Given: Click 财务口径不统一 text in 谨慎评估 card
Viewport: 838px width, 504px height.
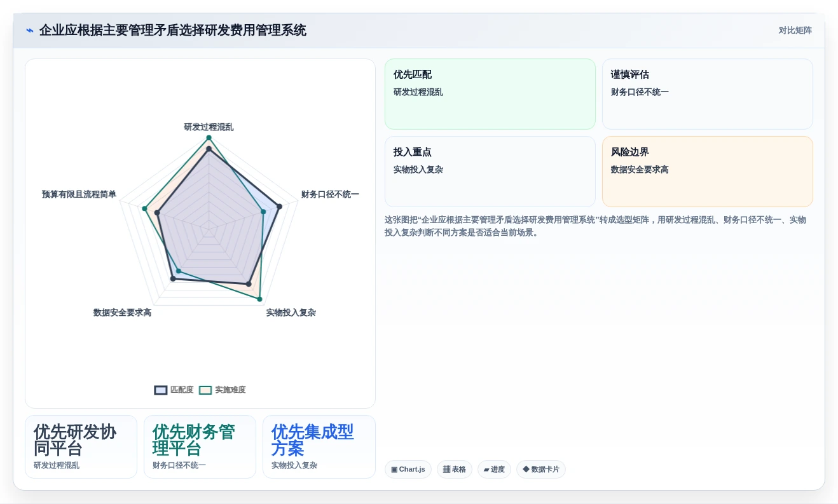Looking at the screenshot, I should pyautogui.click(x=640, y=92).
